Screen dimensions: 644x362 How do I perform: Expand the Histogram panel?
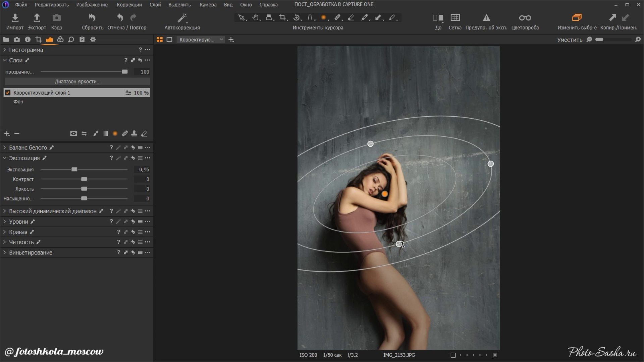click(5, 50)
